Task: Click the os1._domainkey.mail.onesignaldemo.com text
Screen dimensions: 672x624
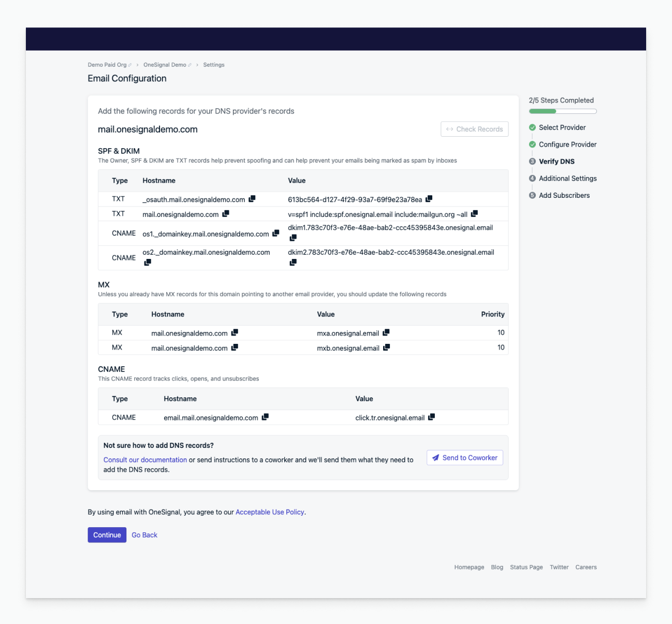Action: click(206, 234)
